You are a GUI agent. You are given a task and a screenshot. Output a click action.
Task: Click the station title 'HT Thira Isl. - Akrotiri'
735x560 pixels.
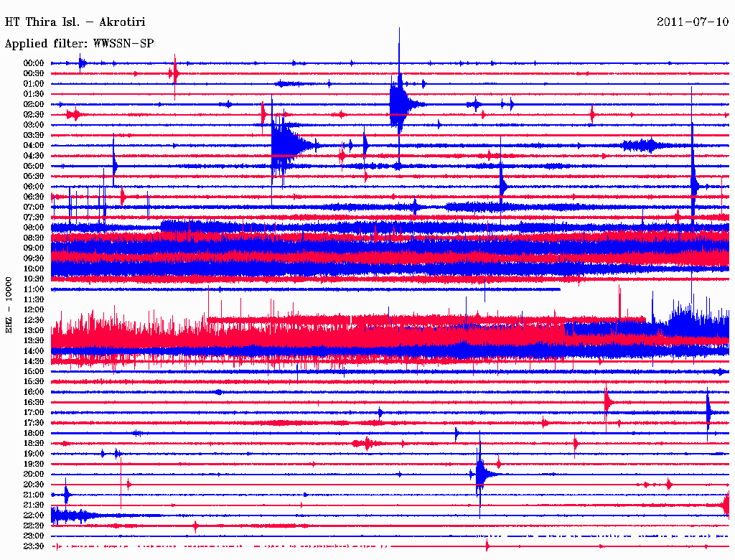(x=75, y=22)
